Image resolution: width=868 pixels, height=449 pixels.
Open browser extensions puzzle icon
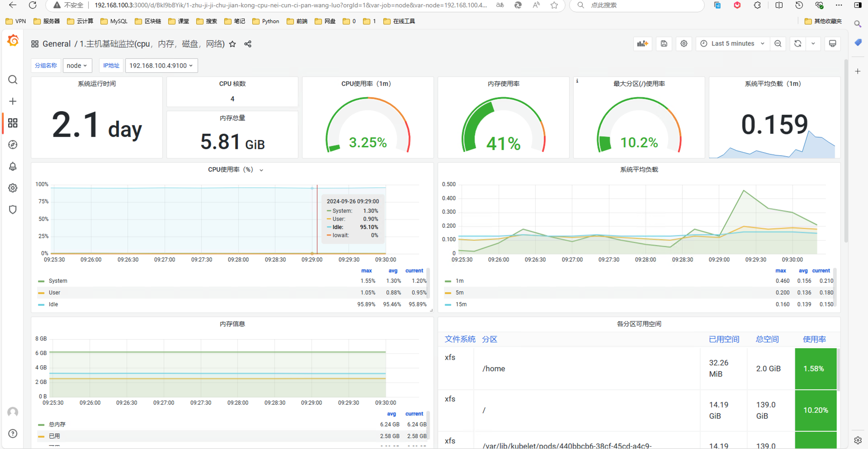[x=757, y=5]
